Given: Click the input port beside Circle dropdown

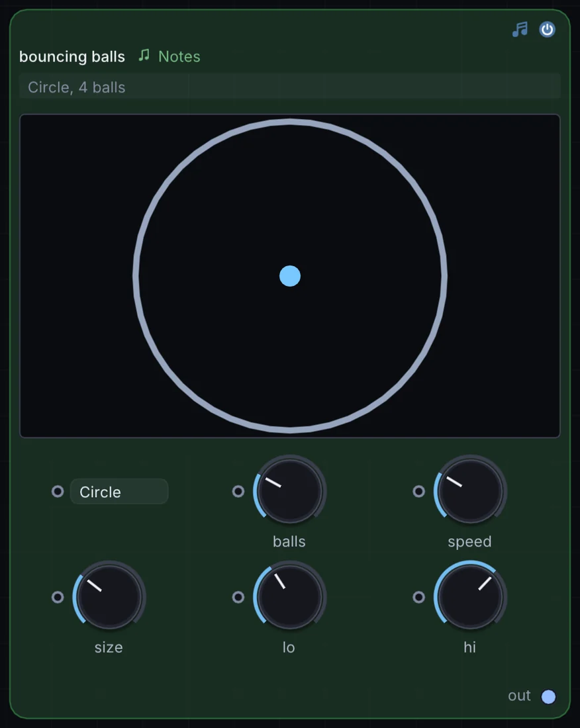Looking at the screenshot, I should 58,491.
